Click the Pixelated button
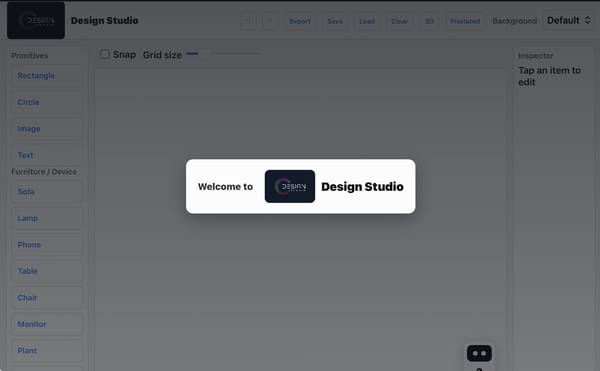 [x=465, y=21]
